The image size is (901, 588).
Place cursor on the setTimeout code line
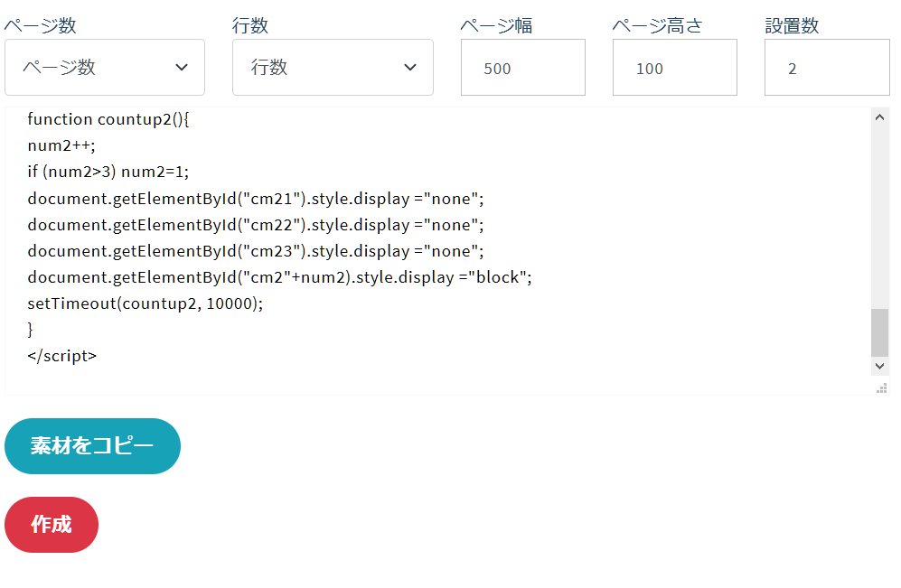145,303
